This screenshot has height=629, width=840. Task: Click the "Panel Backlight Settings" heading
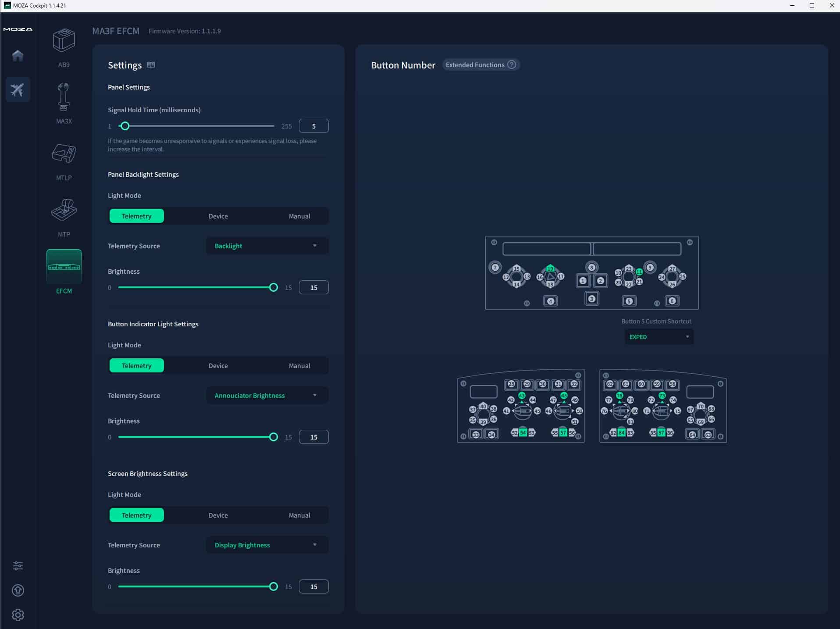[x=143, y=174]
